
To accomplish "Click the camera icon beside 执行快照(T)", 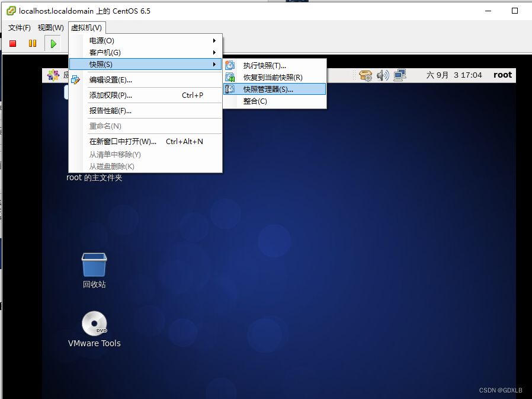I will coord(230,64).
